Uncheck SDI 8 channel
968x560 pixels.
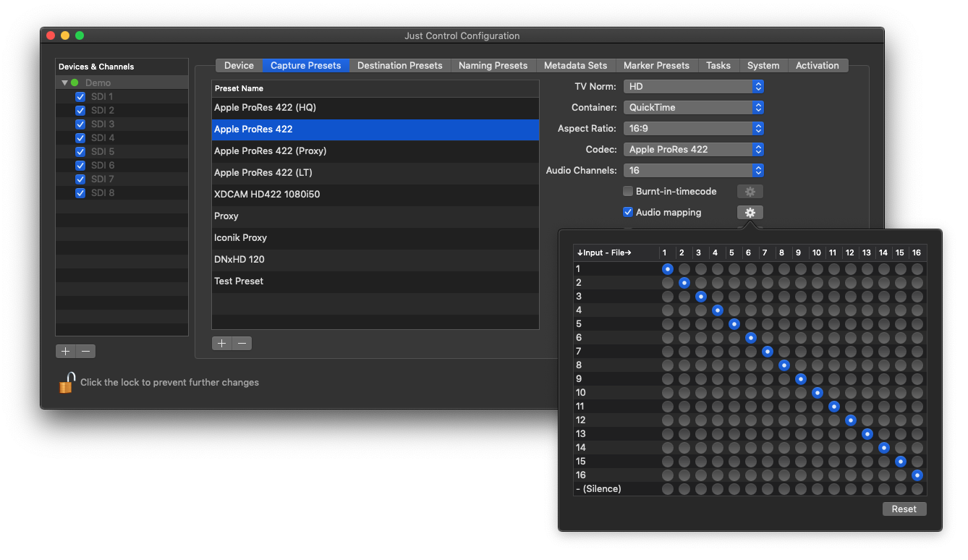80,193
